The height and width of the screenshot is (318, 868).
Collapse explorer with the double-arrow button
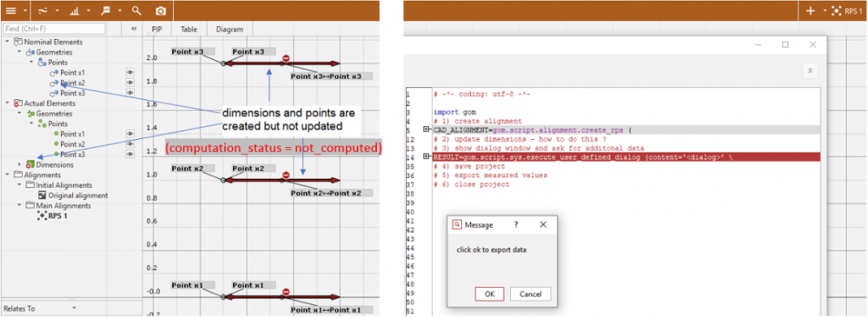pyautogui.click(x=134, y=29)
